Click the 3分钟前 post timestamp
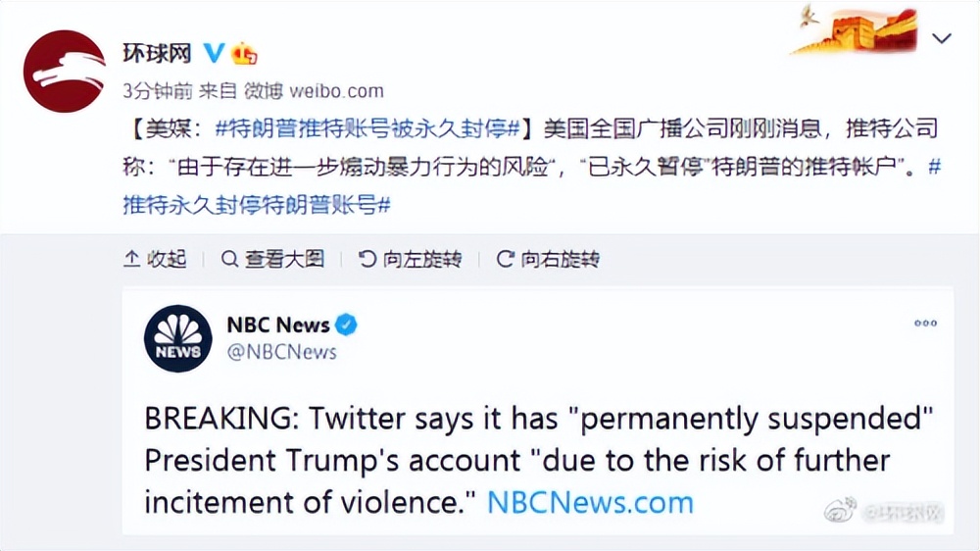The image size is (980, 551). tap(157, 91)
